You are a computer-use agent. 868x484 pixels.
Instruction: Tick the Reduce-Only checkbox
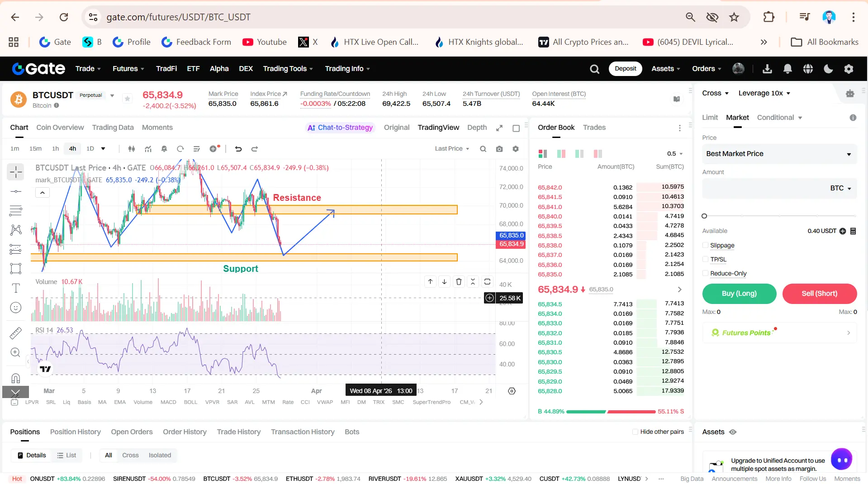(705, 273)
